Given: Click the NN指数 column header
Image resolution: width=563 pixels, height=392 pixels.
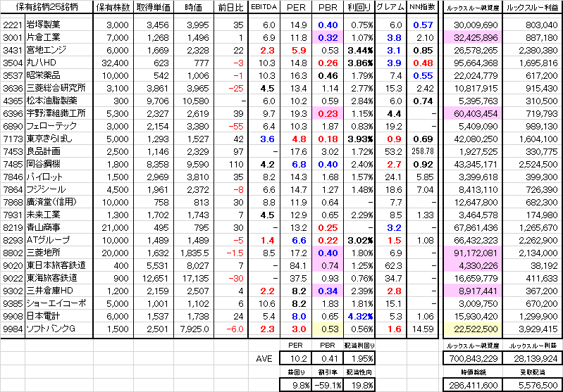Looking at the screenshot, I should coord(422,7).
